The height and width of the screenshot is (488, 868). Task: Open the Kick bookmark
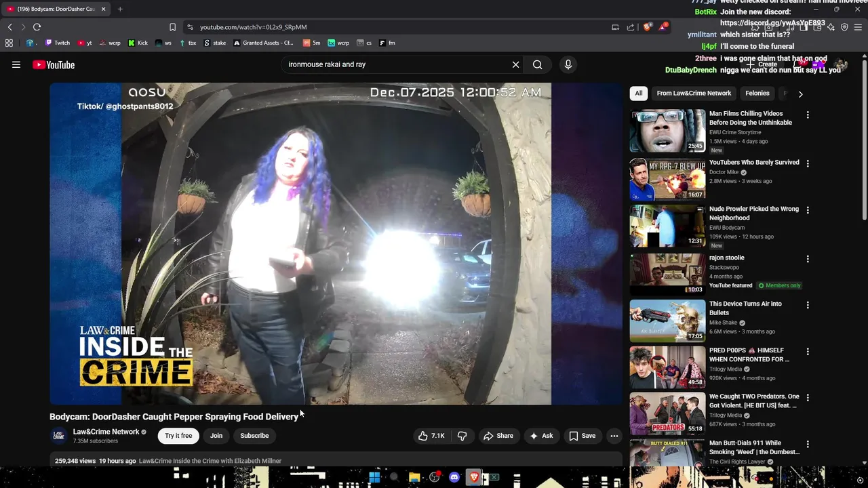coord(138,43)
